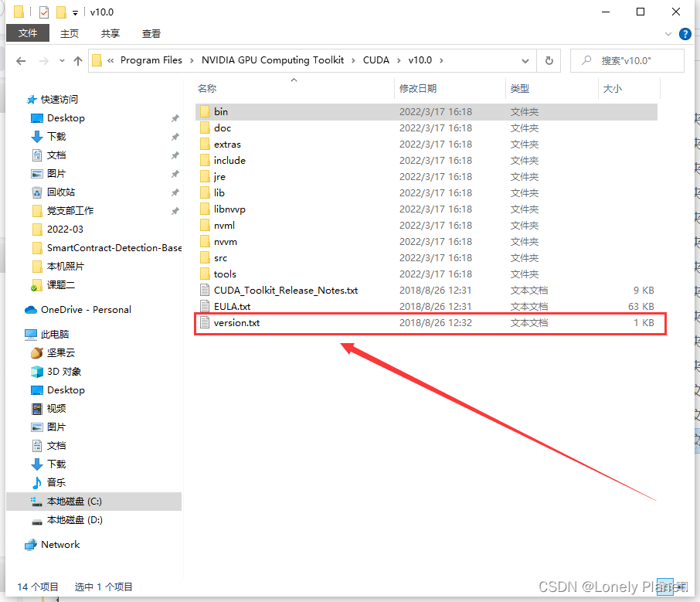
Task: Click the properties quick access toolbar icon
Action: point(44,12)
